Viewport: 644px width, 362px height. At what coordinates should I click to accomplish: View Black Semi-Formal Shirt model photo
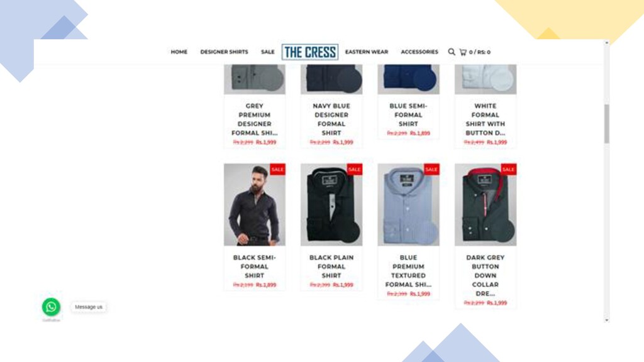click(255, 205)
